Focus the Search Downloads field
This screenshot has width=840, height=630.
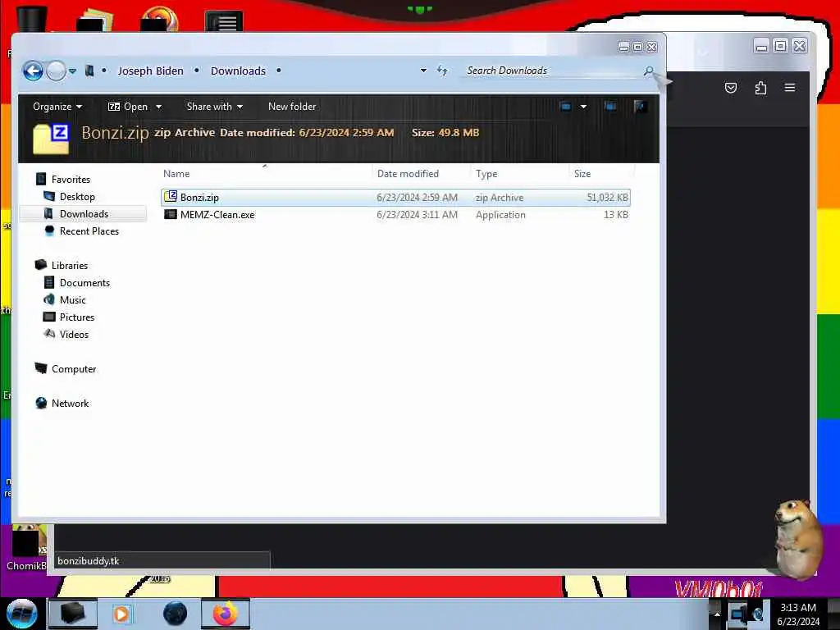[x=552, y=71]
